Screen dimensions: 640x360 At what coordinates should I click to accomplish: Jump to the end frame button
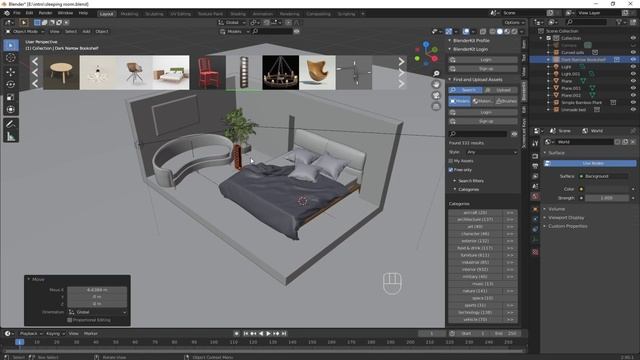point(284,333)
